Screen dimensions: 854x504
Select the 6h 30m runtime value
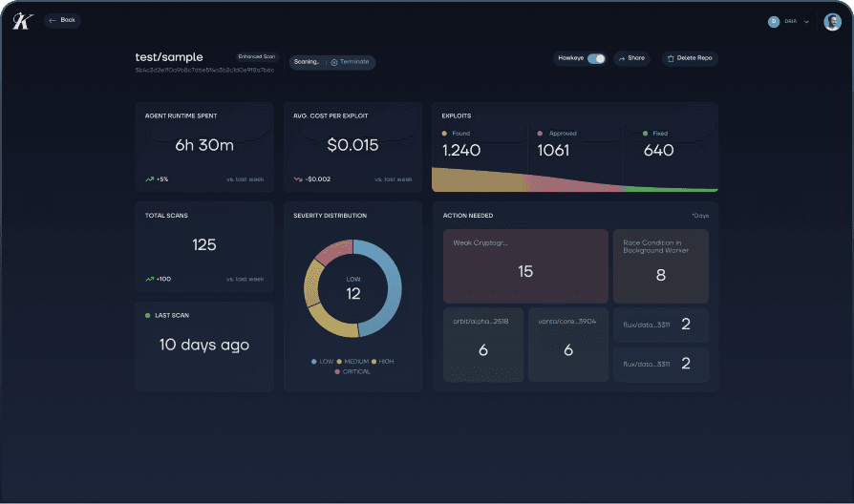click(x=204, y=145)
